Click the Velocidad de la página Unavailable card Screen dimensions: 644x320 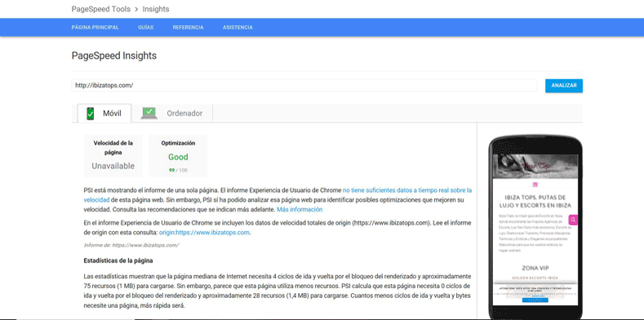click(113, 156)
